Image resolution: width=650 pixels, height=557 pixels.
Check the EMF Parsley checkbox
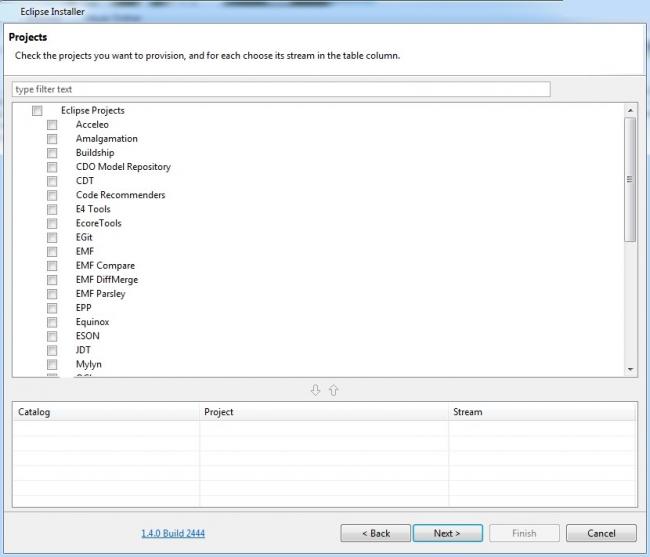click(x=52, y=294)
